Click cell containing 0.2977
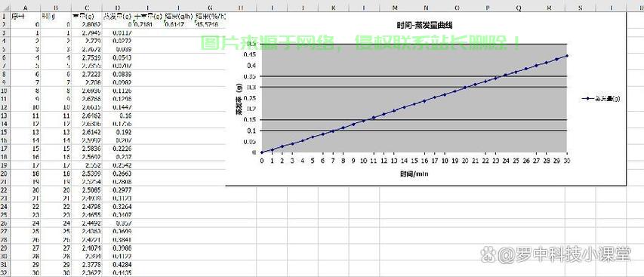This screenshot has height=277, width=644. tap(118, 190)
